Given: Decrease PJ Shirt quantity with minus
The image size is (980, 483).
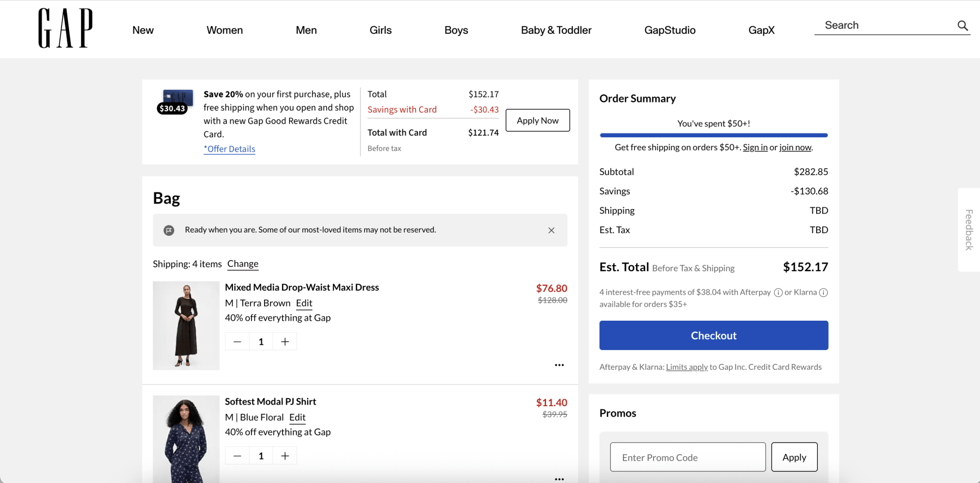Looking at the screenshot, I should pyautogui.click(x=237, y=456).
